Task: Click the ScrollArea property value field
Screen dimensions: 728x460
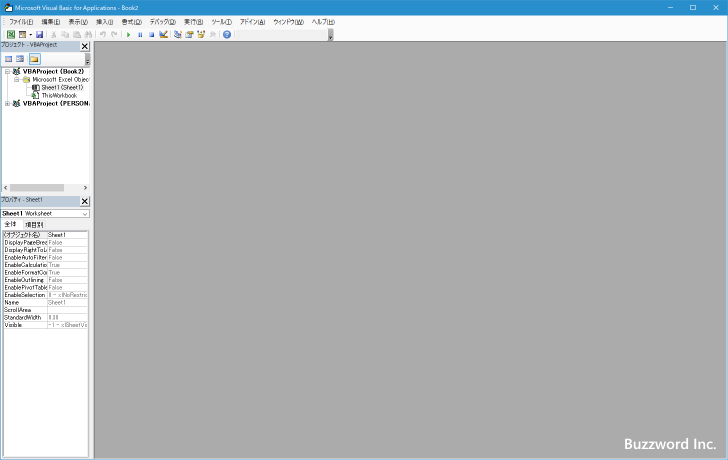Action: click(67, 310)
